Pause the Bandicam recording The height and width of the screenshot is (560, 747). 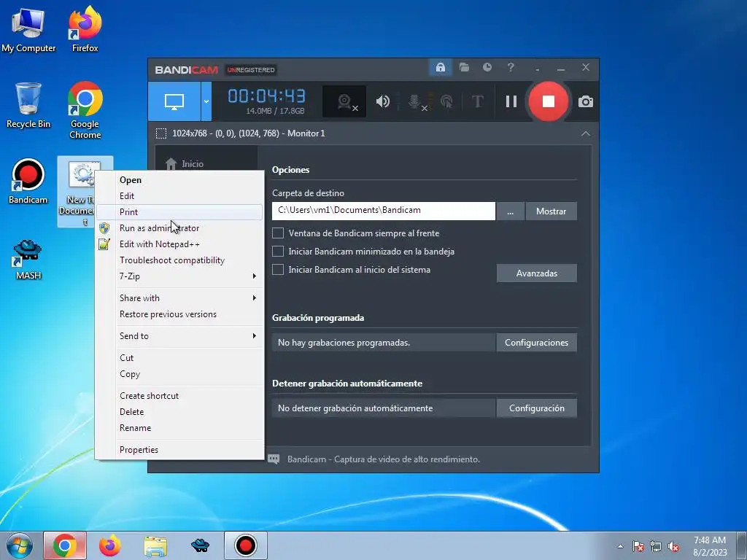point(511,101)
